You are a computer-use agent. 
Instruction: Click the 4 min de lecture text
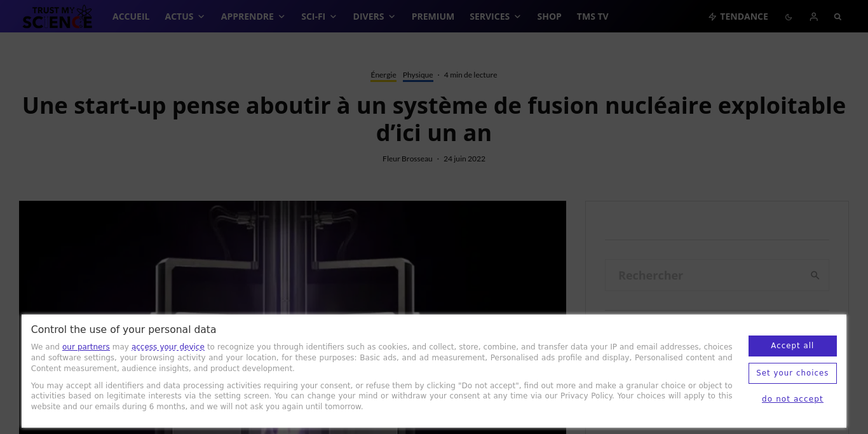[470, 75]
